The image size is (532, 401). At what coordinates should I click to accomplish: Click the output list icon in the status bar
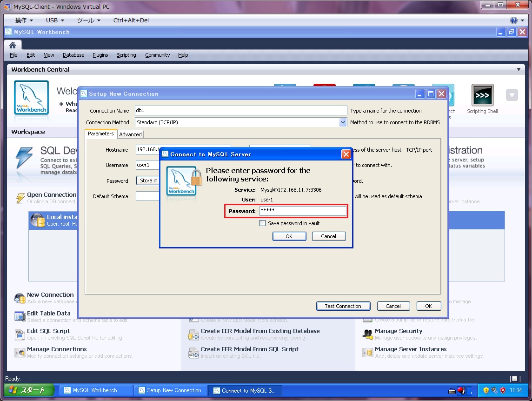click(514, 378)
